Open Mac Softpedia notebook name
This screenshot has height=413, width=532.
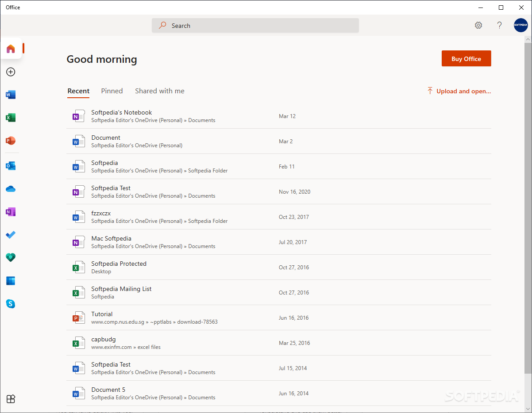tap(112, 238)
